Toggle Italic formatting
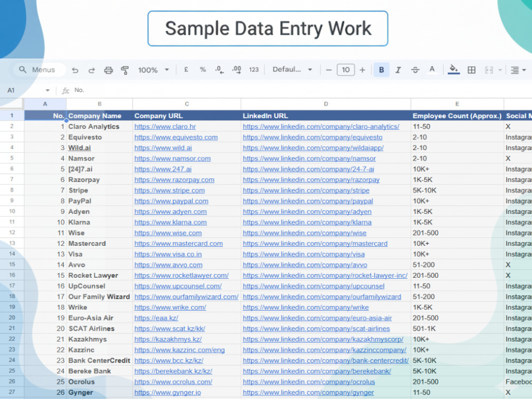Viewport: 532px width, 399px height. [398, 70]
